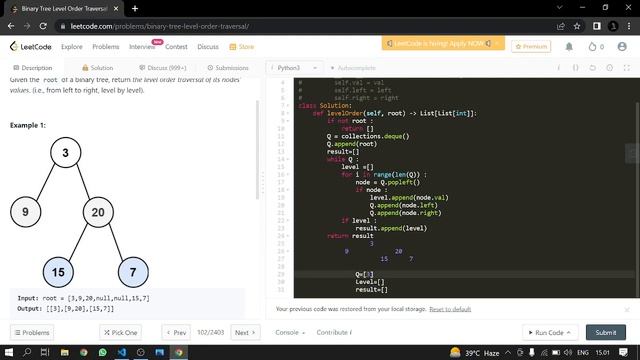The width and height of the screenshot is (640, 360).
Task: Click the ENG language indicator
Action: click(583, 353)
